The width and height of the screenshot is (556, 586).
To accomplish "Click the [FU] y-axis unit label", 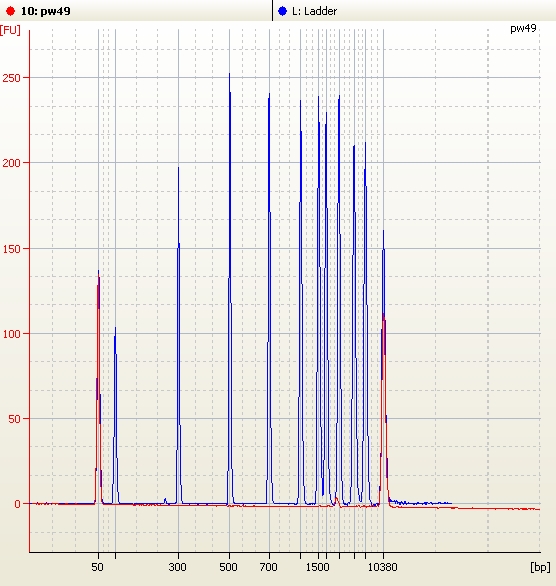I will 10,30.
